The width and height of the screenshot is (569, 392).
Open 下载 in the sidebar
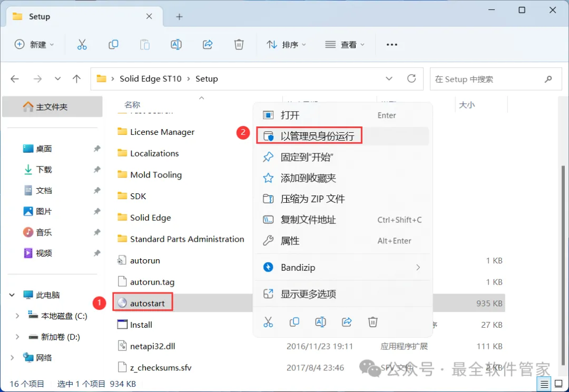tap(44, 170)
